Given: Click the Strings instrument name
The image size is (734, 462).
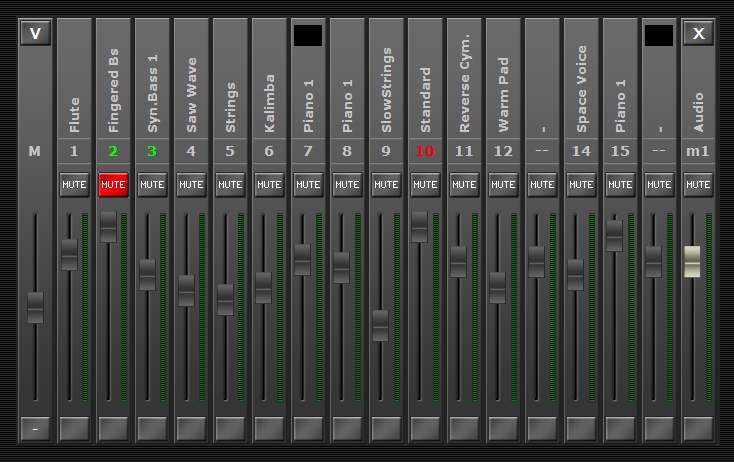Looking at the screenshot, I should pyautogui.click(x=230, y=108).
